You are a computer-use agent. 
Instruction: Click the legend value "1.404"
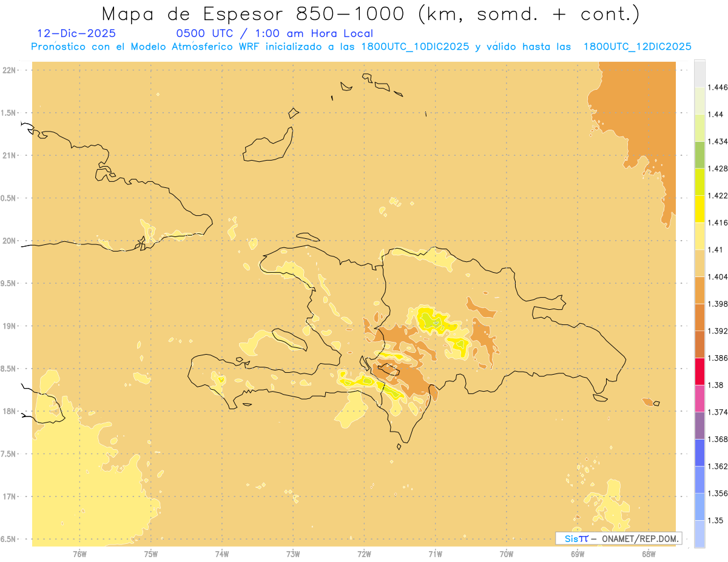click(718, 276)
